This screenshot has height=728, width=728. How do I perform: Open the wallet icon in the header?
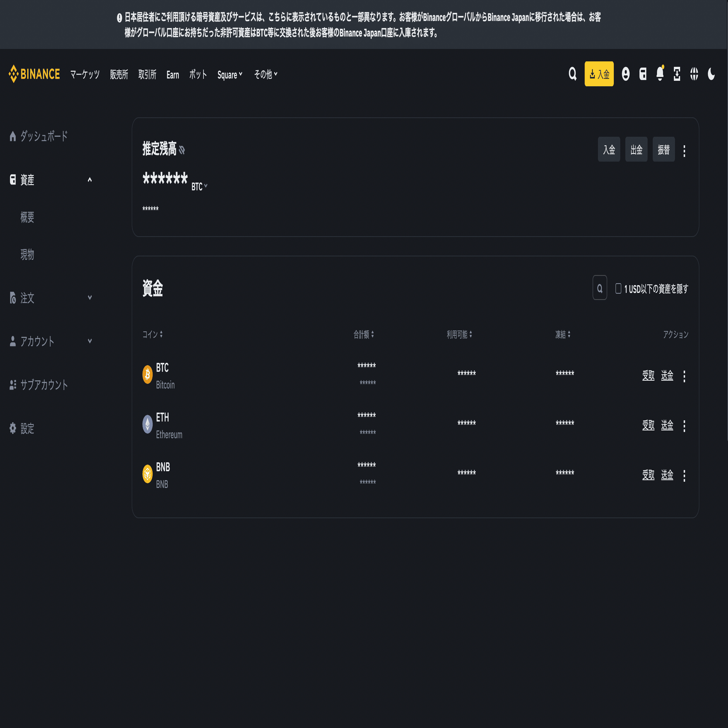[x=643, y=74]
